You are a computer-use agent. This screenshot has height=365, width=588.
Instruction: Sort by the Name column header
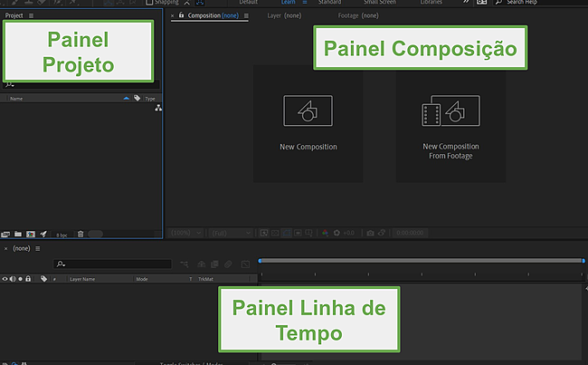point(16,99)
